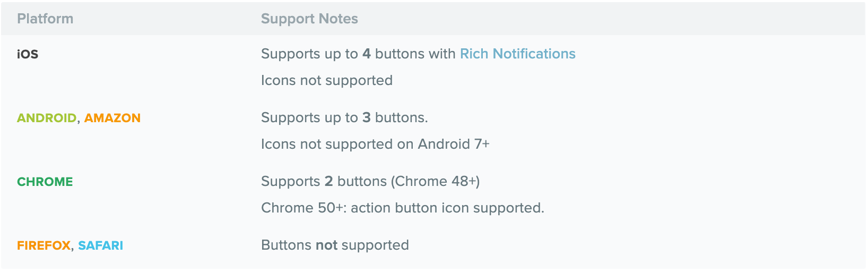Select the AMAZON platform label
This screenshot has height=272, width=868.
coord(112,118)
